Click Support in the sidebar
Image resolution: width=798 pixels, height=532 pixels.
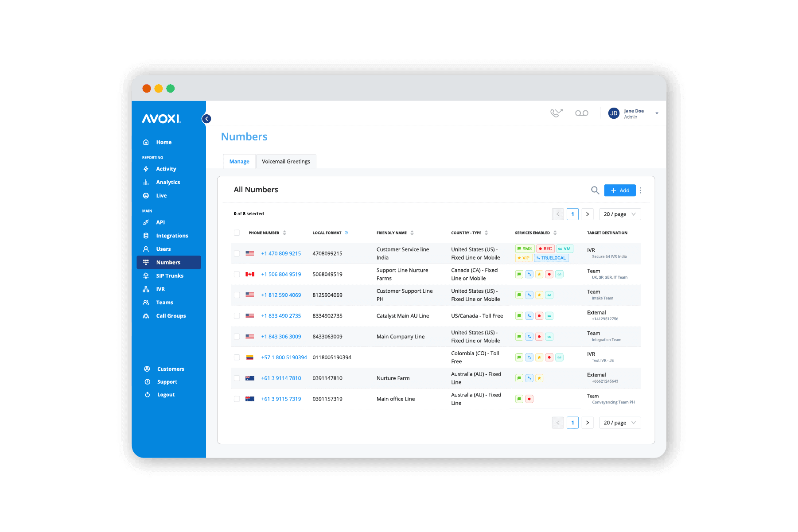(x=167, y=382)
